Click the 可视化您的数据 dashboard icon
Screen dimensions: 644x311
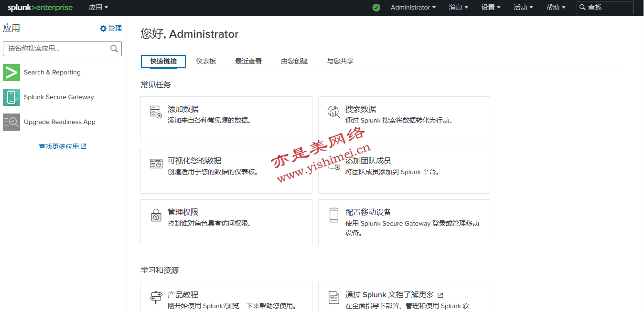(x=156, y=164)
